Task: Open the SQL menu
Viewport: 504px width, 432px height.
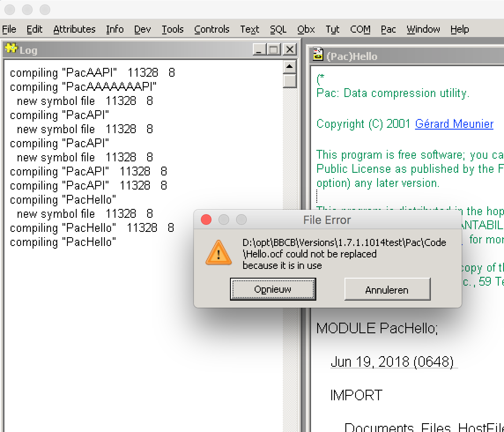Action: click(278, 30)
